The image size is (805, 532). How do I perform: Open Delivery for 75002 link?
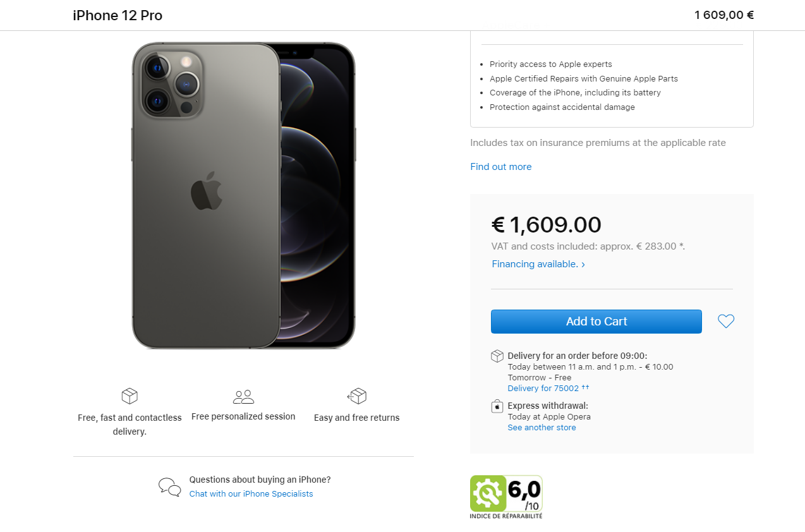tap(543, 389)
